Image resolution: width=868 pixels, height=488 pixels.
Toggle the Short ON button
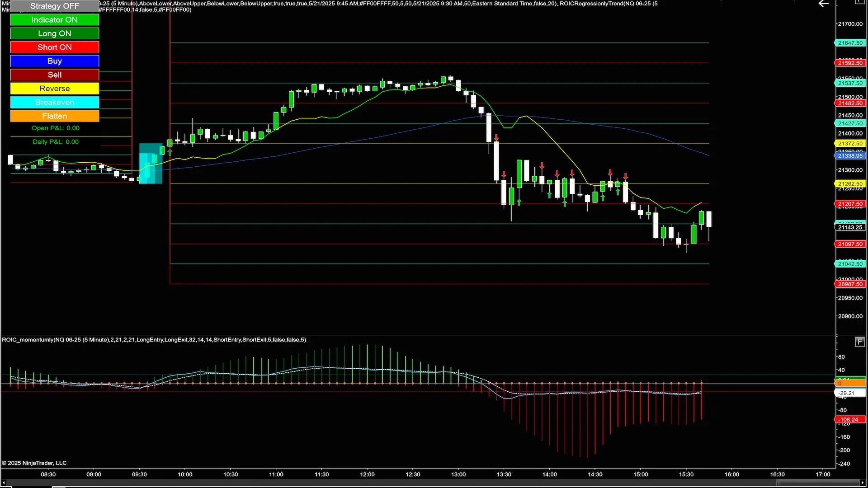click(54, 47)
